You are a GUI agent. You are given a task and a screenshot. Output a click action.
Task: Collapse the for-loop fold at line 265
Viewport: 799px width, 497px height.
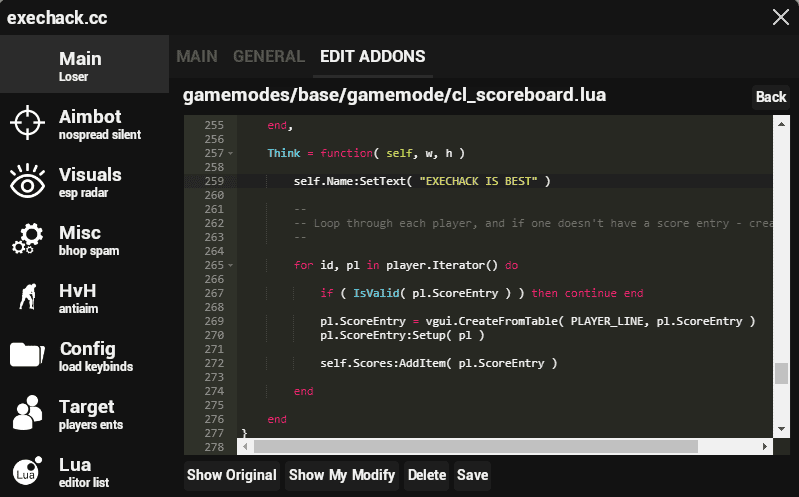230,266
